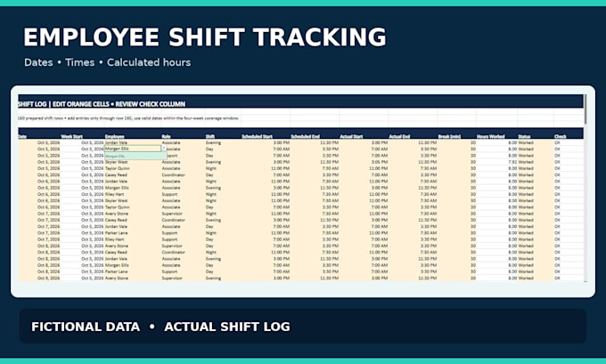606x364 pixels.
Task: Select the Status column header
Action: tap(524, 136)
